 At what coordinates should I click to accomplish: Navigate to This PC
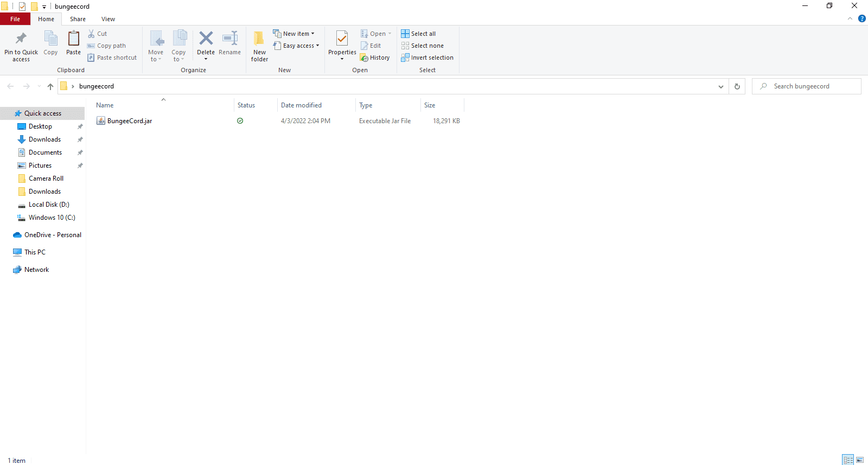pyautogui.click(x=35, y=252)
